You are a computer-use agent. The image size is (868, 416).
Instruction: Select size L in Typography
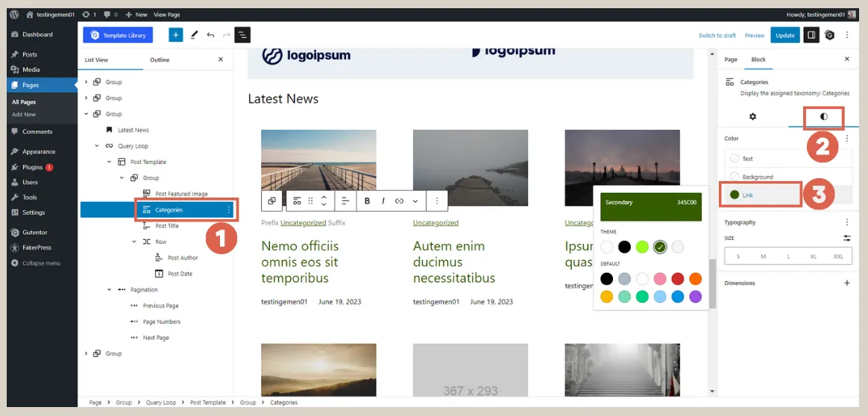point(788,256)
